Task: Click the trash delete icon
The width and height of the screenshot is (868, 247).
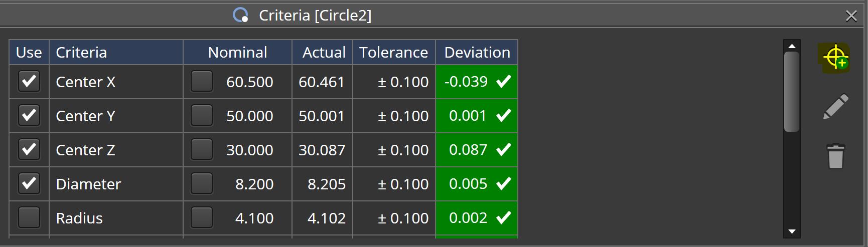Action: click(x=835, y=156)
